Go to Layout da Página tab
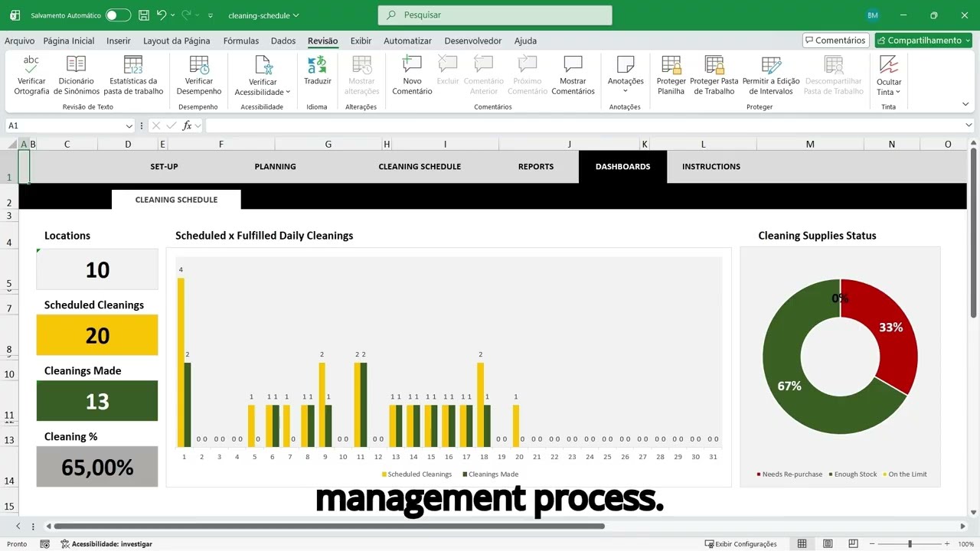 (x=176, y=41)
